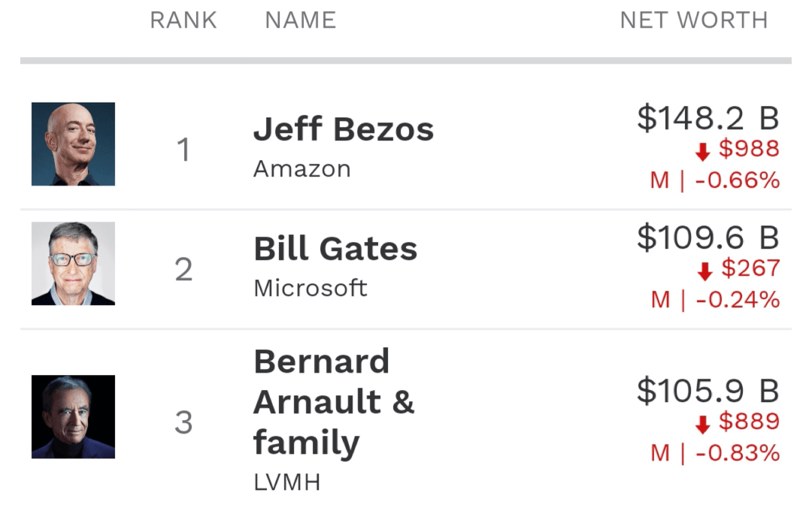Sort the list by the RANK column header
812x508 pixels.
point(183,20)
